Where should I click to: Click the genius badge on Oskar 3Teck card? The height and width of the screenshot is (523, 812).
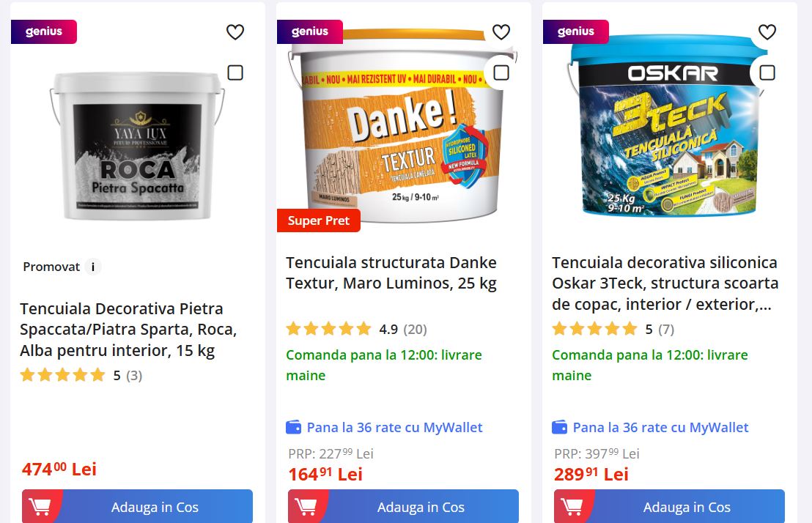(x=576, y=31)
